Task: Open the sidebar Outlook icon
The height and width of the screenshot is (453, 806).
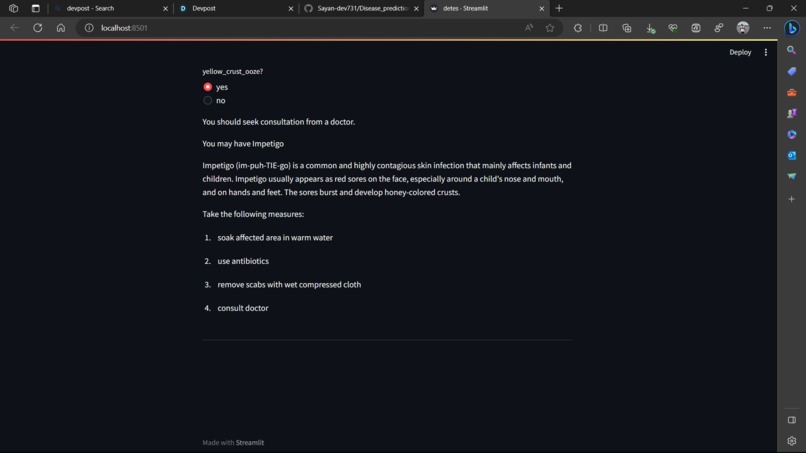Action: pos(792,155)
